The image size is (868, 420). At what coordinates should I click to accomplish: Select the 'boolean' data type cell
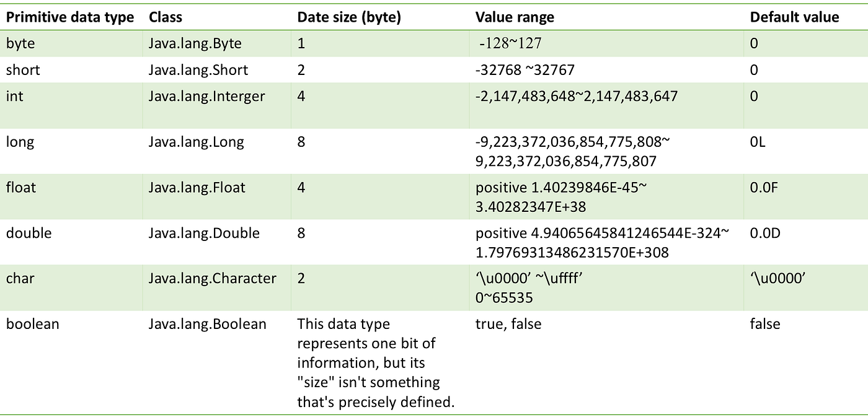[x=32, y=324]
